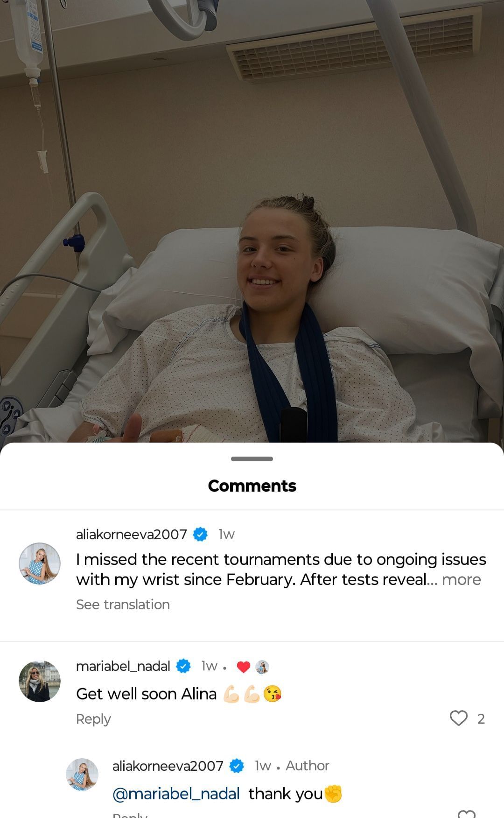Tap small author avatar beside red heart
Image resolution: width=504 pixels, height=818 pixels.
(x=262, y=667)
